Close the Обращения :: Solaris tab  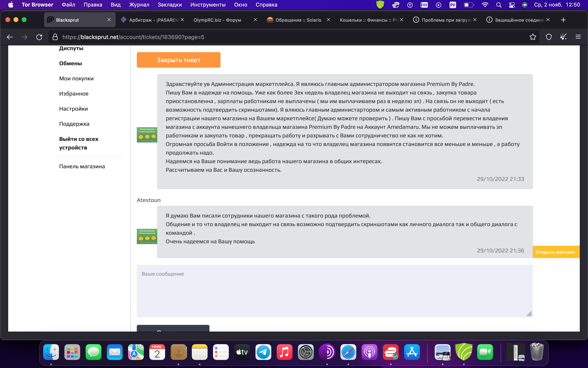click(329, 20)
